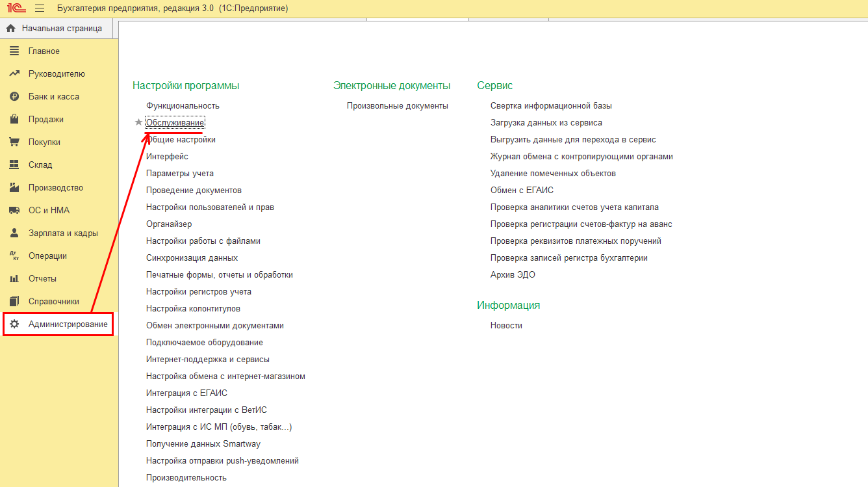Open Произвольные документы

click(x=396, y=105)
